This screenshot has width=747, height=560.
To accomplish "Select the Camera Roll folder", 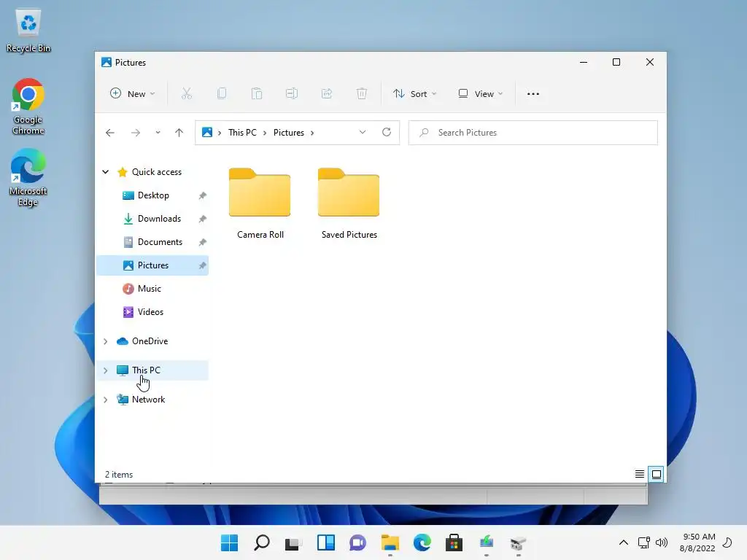I will pos(260,204).
